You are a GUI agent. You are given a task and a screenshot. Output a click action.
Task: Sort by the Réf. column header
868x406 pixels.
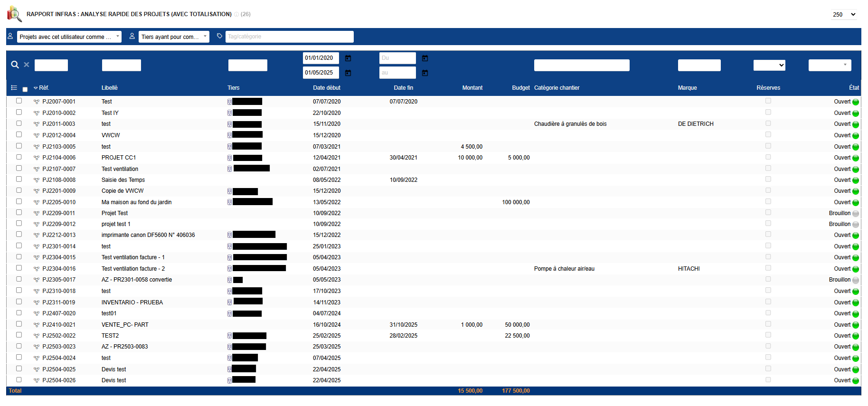[x=44, y=88]
